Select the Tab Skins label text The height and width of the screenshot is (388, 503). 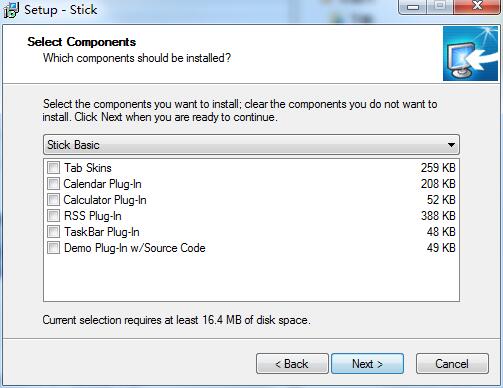pyautogui.click(x=88, y=168)
